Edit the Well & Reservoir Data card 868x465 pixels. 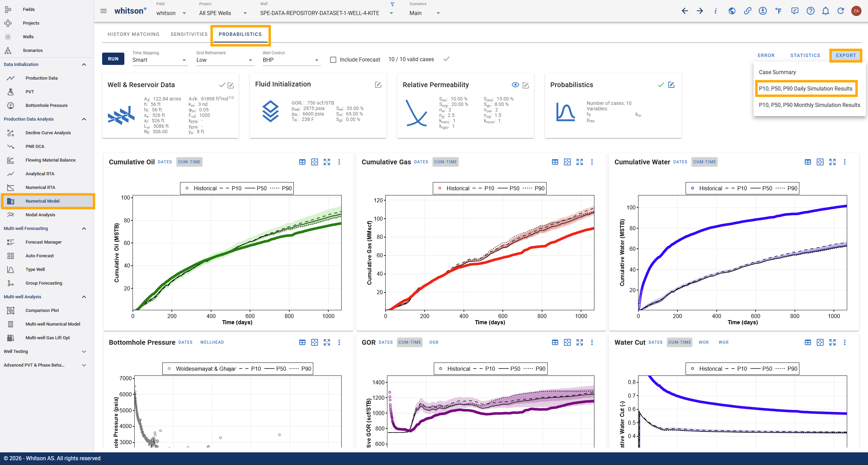(x=231, y=85)
